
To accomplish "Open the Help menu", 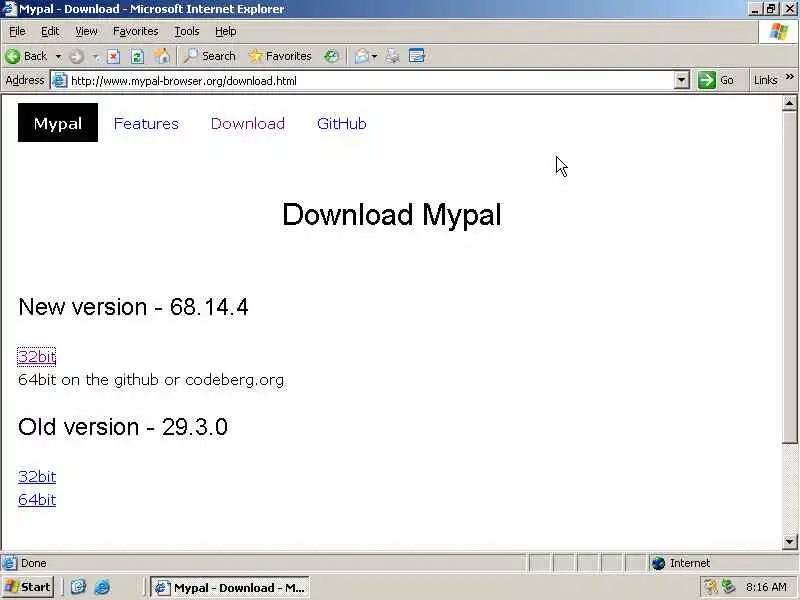I will pos(226,32).
